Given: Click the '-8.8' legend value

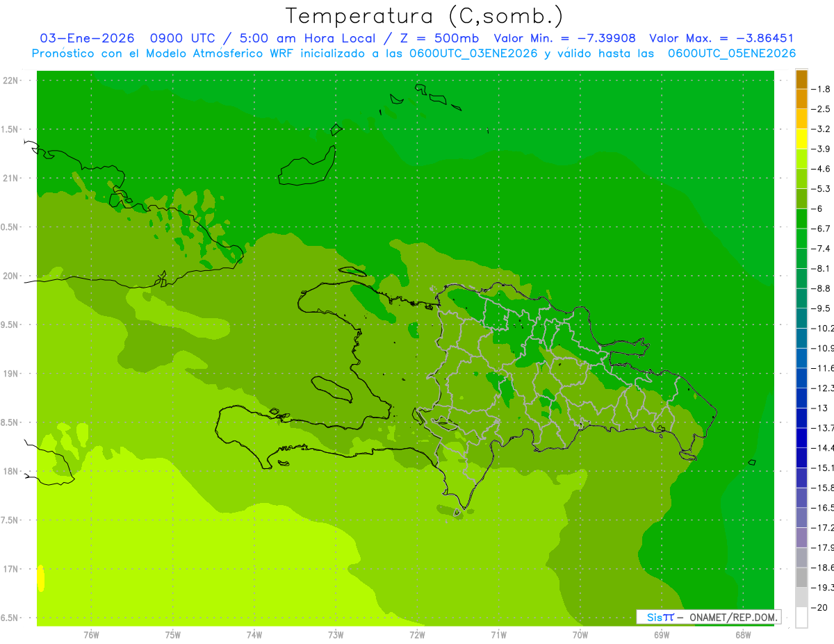Looking at the screenshot, I should (821, 288).
